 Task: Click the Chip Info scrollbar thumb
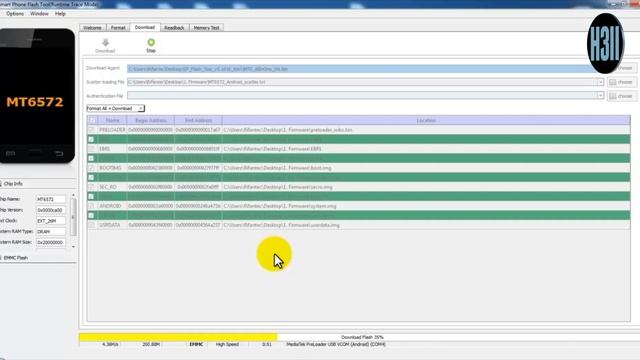73,217
